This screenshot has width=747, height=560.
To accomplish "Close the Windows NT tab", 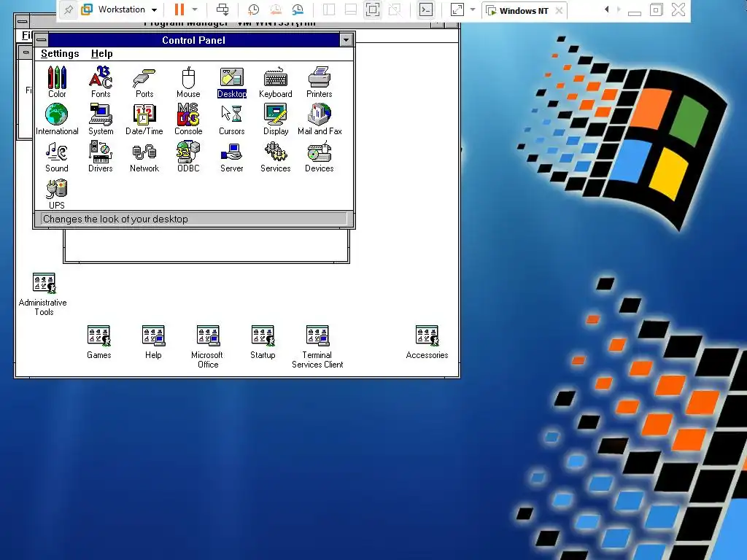I will point(559,10).
